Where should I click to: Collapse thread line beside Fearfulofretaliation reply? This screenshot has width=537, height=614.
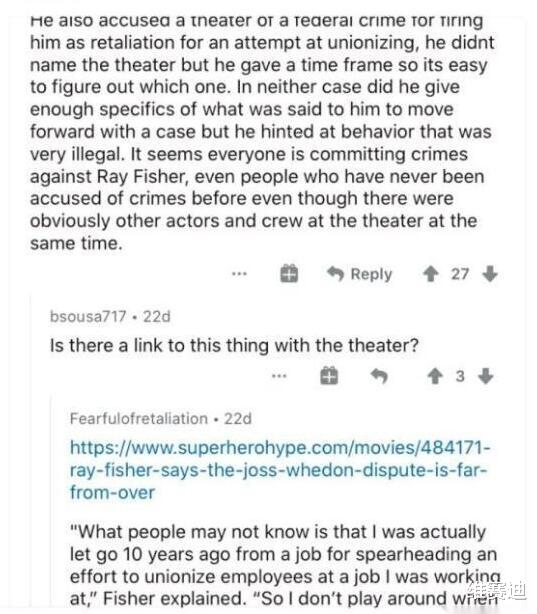tap(51, 501)
